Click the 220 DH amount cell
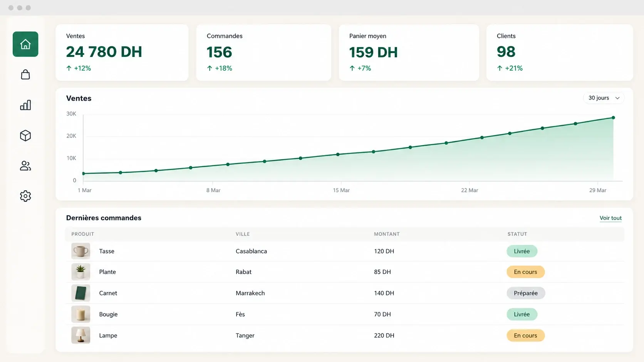This screenshot has width=644, height=362. [384, 335]
